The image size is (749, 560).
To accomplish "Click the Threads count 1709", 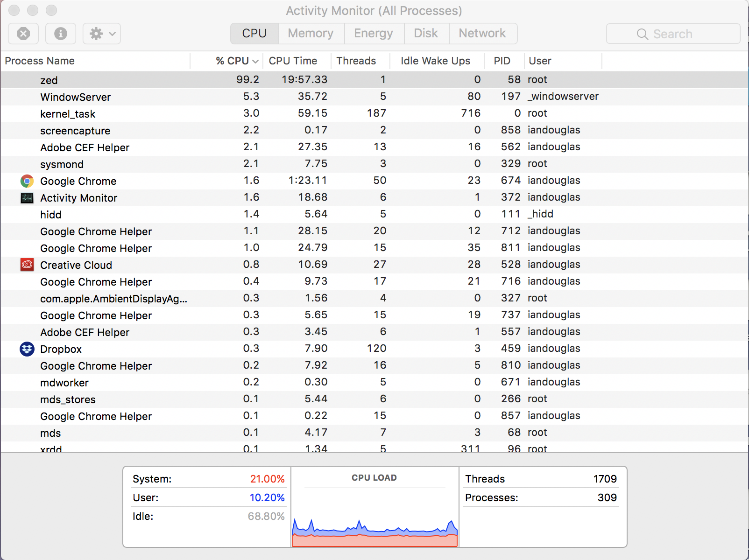I will pos(605,479).
